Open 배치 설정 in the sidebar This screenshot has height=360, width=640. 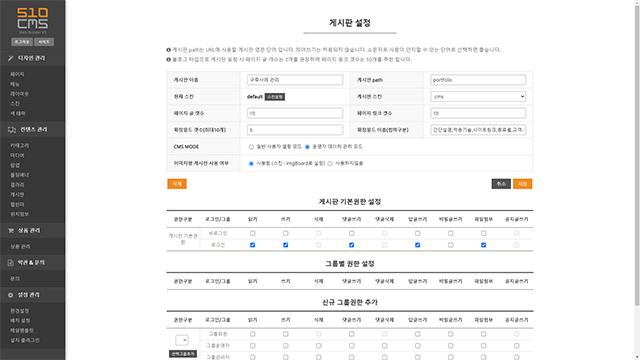20,321
